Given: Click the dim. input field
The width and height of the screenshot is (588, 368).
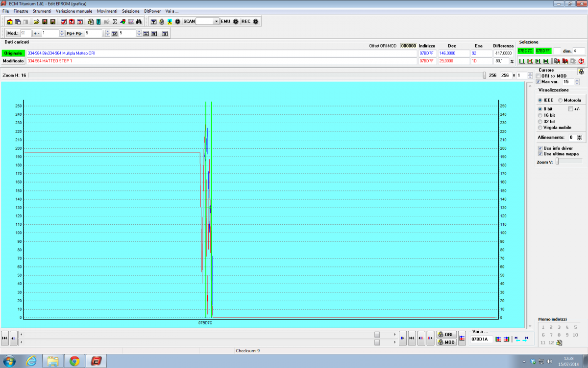Looking at the screenshot, I should 579,51.
